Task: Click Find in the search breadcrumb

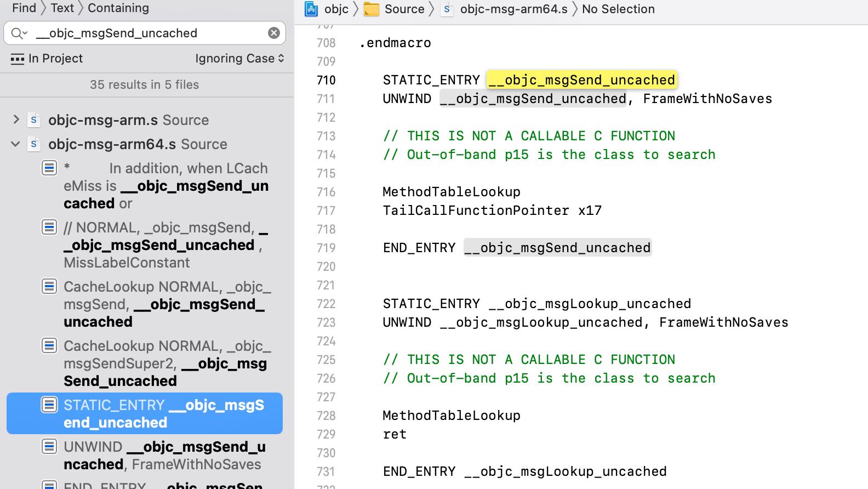Action: click(x=24, y=8)
